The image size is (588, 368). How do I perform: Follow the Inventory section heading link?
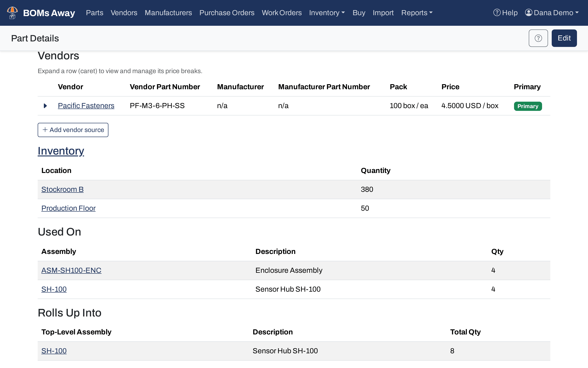pyautogui.click(x=61, y=151)
